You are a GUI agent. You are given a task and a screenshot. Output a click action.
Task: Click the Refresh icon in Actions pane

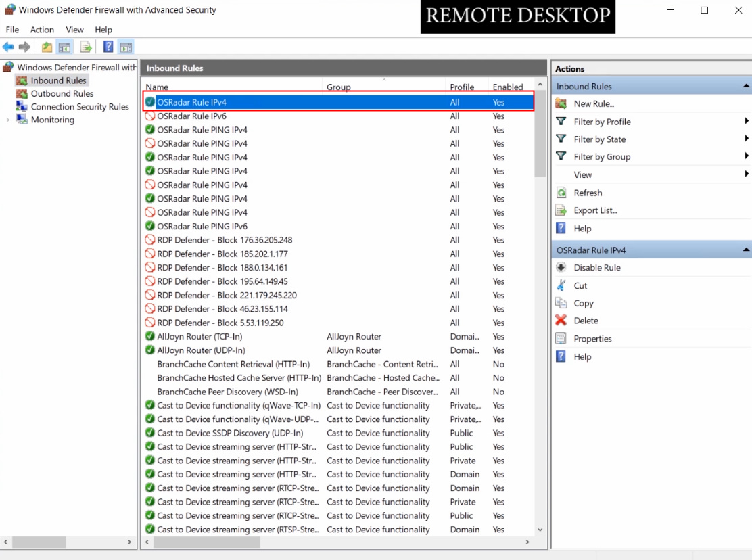click(x=561, y=193)
